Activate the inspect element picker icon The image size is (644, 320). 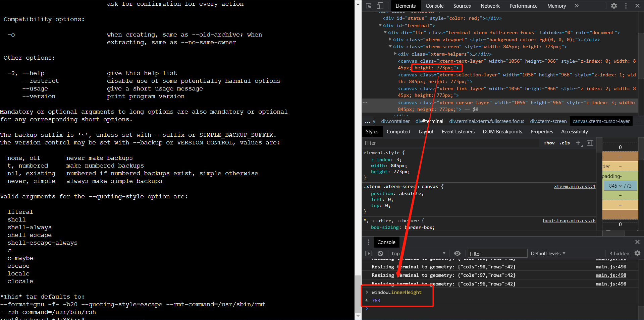pyautogui.click(x=369, y=6)
